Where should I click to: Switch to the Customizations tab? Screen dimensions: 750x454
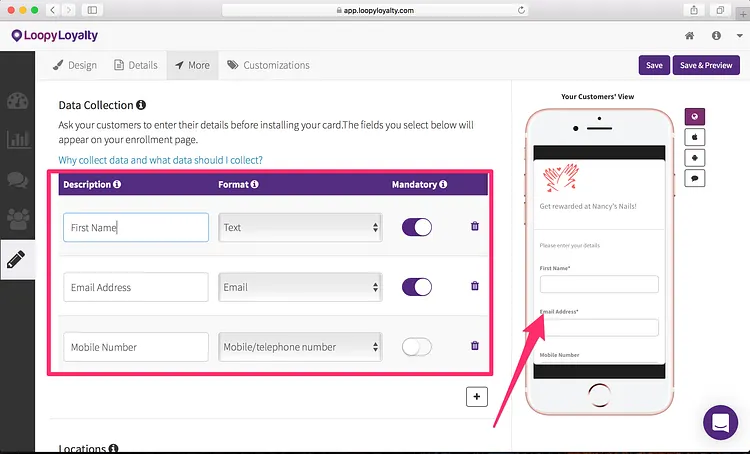coord(268,65)
